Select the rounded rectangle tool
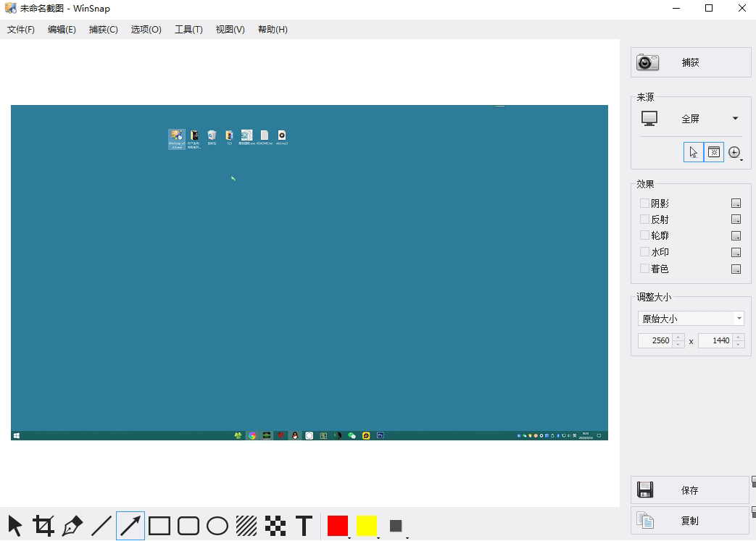This screenshot has width=756, height=541. tap(188, 525)
